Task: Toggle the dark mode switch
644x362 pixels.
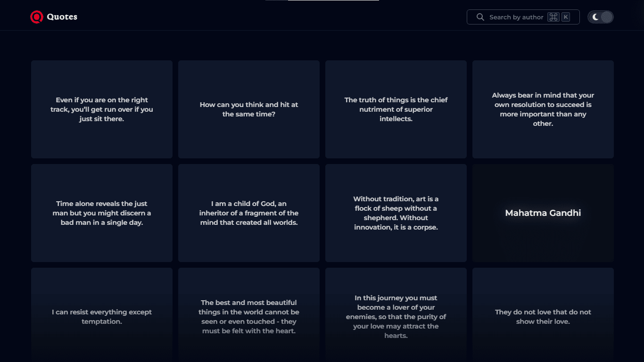Action: [x=601, y=17]
